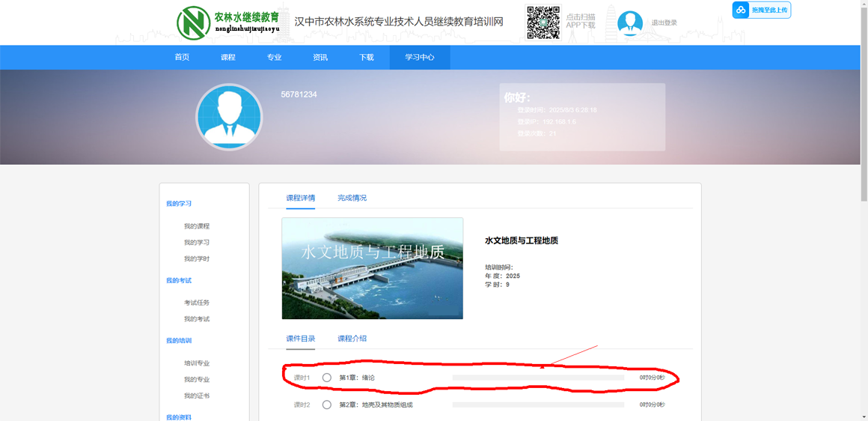The image size is (868, 421).
Task: Switch to the 课程介绍 tab
Action: [x=352, y=339]
